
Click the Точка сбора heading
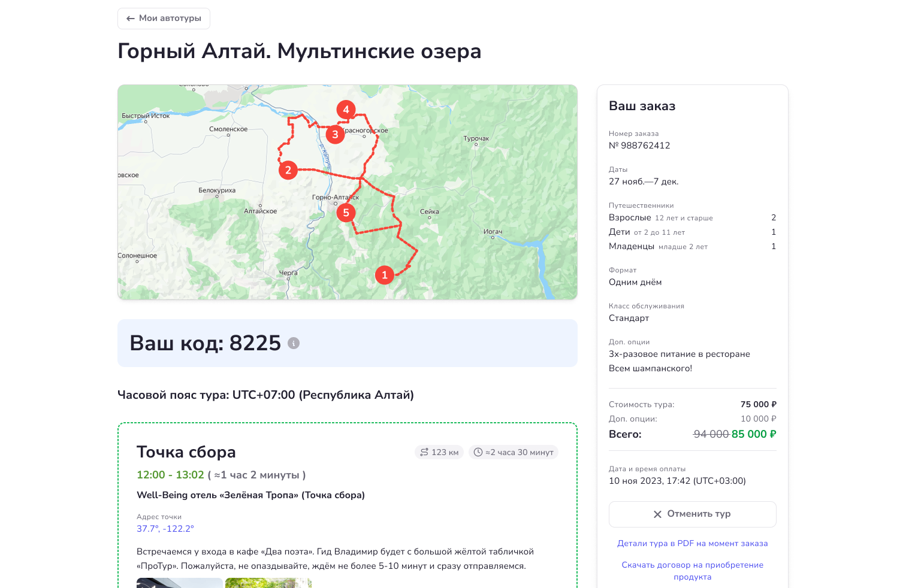tap(186, 452)
